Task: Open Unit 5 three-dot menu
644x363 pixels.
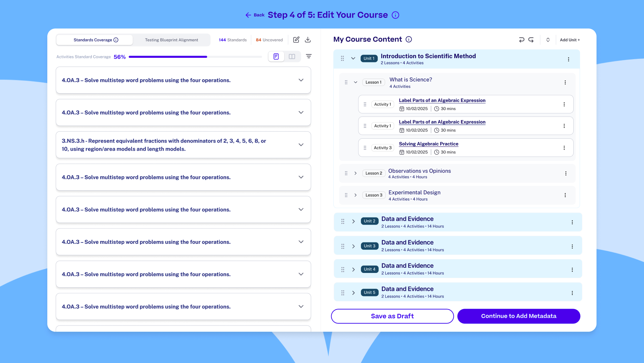Action: coord(572,293)
